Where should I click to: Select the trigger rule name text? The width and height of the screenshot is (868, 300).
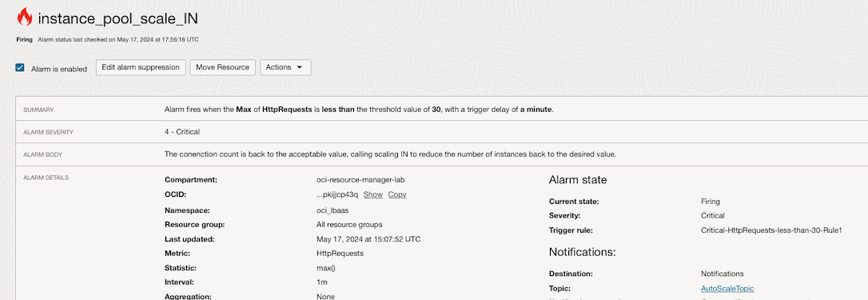(771, 230)
